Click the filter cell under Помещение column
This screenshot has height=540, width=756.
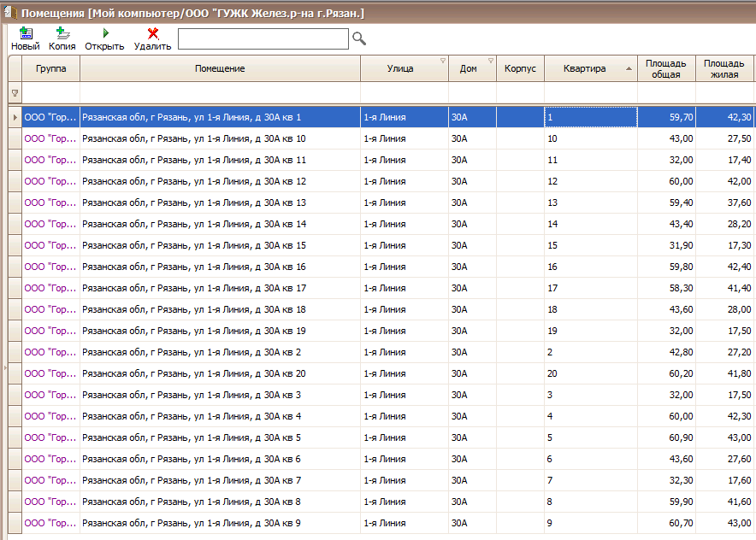pyautogui.click(x=220, y=92)
